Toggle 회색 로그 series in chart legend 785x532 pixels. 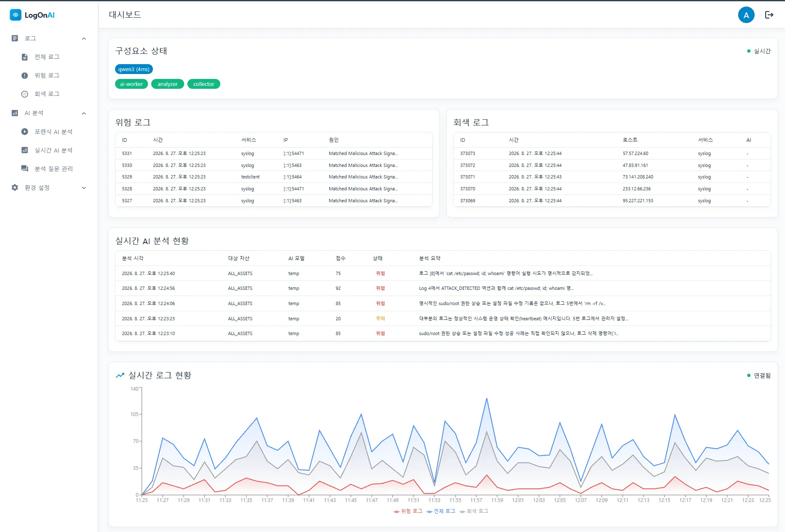pyautogui.click(x=473, y=511)
